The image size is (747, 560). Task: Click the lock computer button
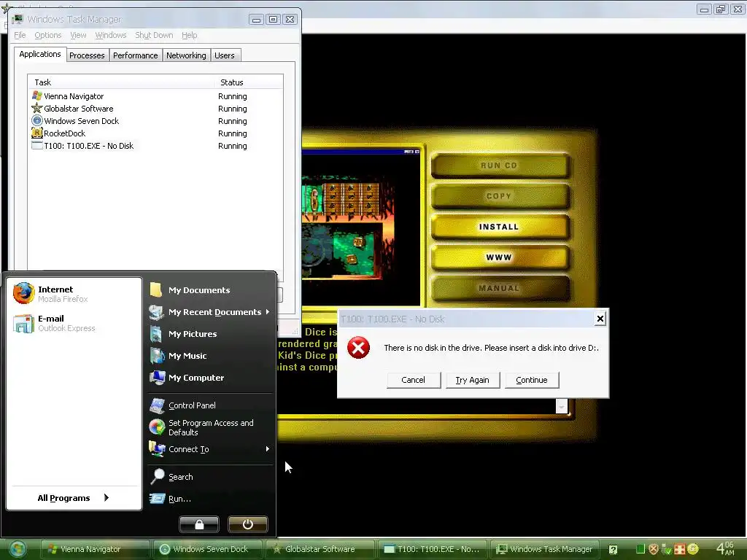(199, 524)
